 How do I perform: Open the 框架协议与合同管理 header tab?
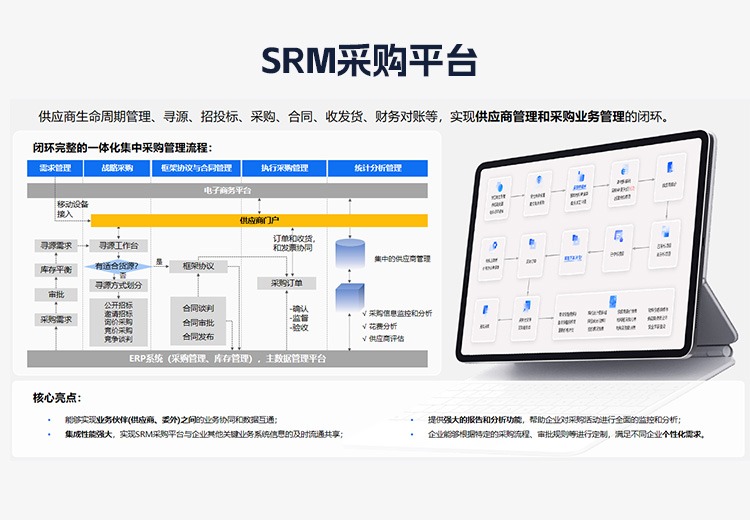pos(196,168)
